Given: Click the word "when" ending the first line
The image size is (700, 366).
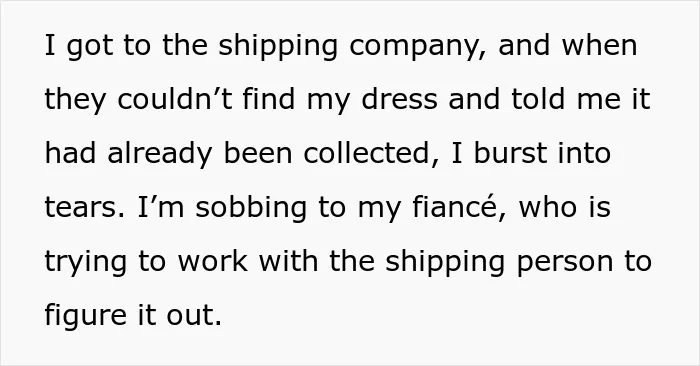Looking at the screenshot, I should pyautogui.click(x=600, y=46).
